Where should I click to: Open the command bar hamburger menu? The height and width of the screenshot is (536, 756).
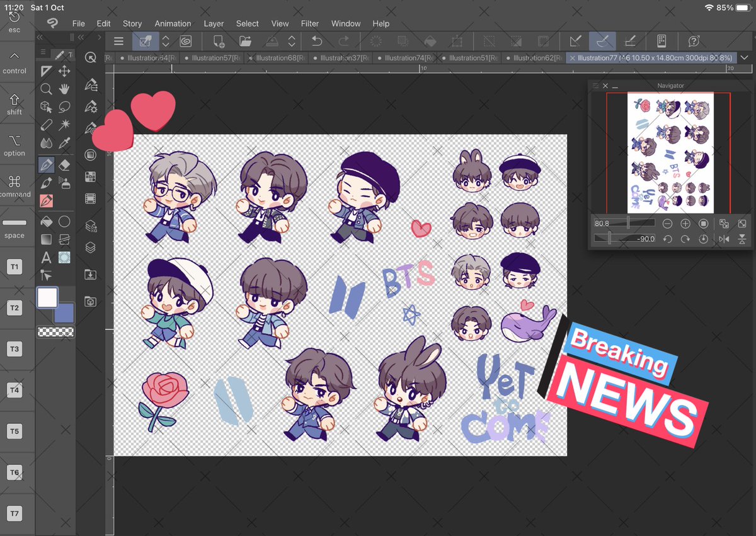[118, 42]
